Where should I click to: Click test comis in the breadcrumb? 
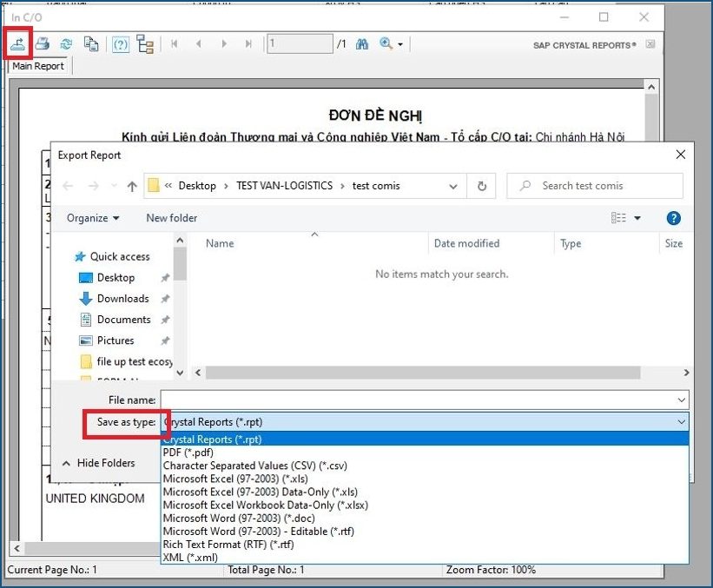coord(375,186)
